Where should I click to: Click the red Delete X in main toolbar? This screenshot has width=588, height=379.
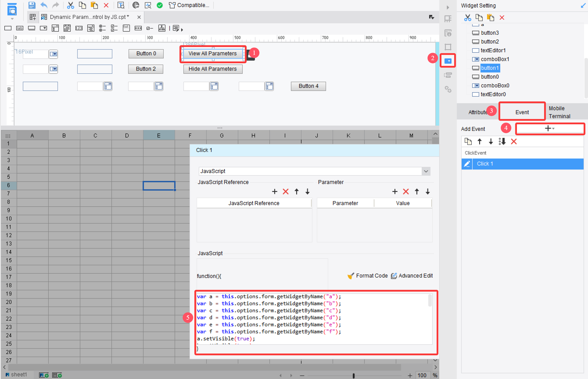coord(106,5)
